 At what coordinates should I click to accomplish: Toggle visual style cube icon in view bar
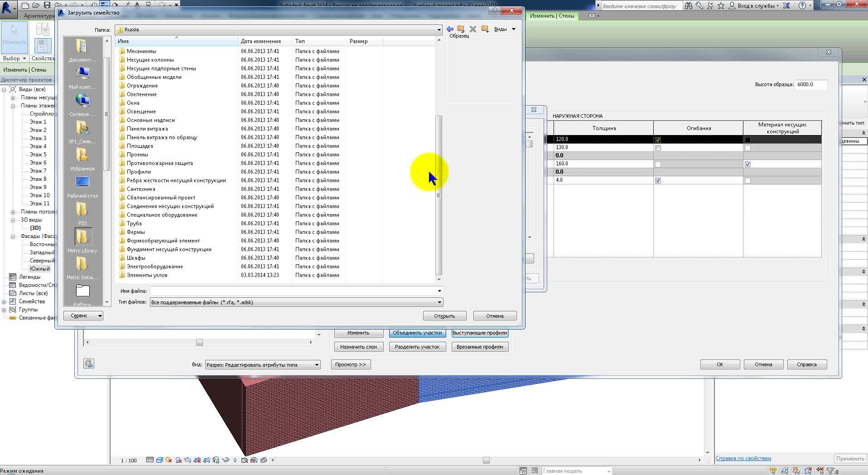click(x=159, y=460)
